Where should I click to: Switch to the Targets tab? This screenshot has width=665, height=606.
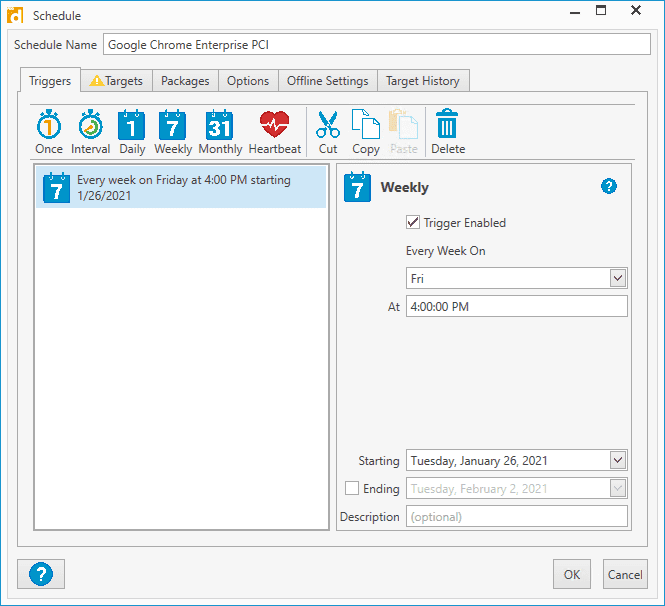pyautogui.click(x=116, y=81)
